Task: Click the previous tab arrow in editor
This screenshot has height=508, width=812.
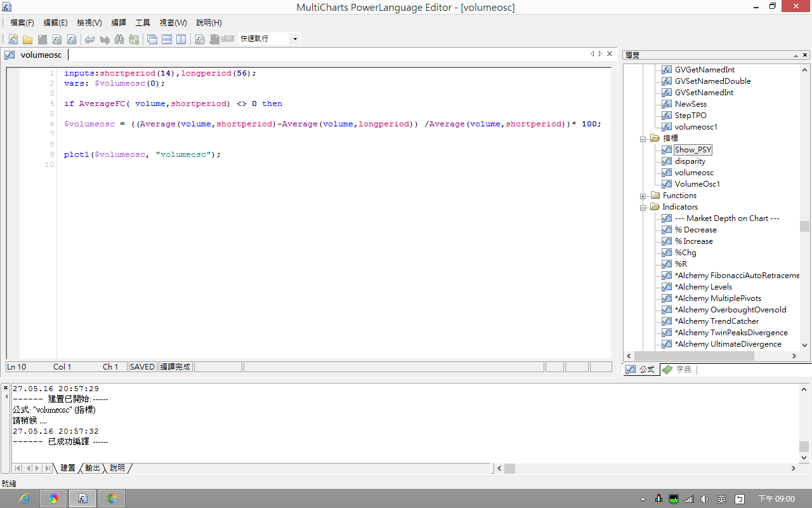Action: 592,54
